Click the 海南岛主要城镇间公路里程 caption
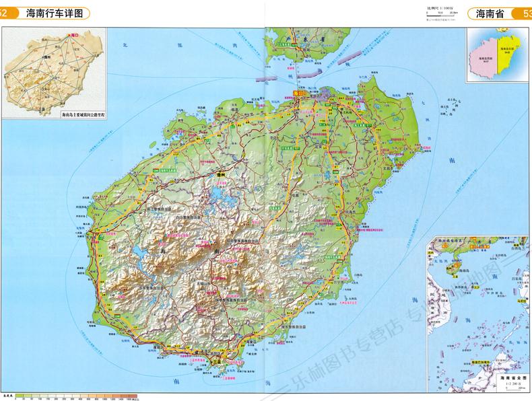 [x=84, y=115]
